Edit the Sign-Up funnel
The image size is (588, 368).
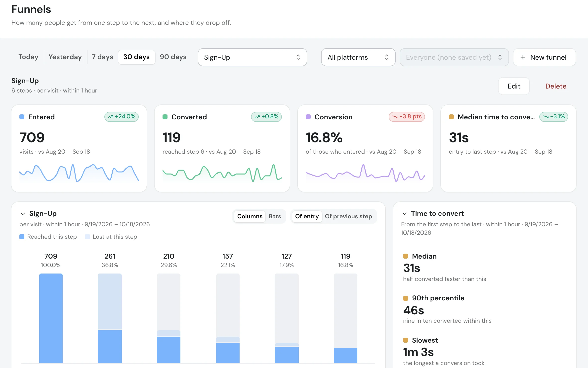[x=514, y=86]
